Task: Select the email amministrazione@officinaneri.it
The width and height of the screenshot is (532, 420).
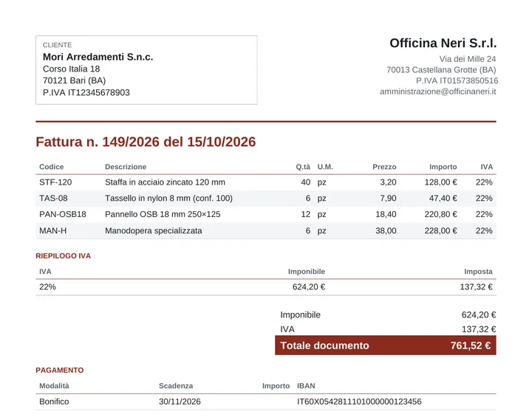Action: [438, 92]
